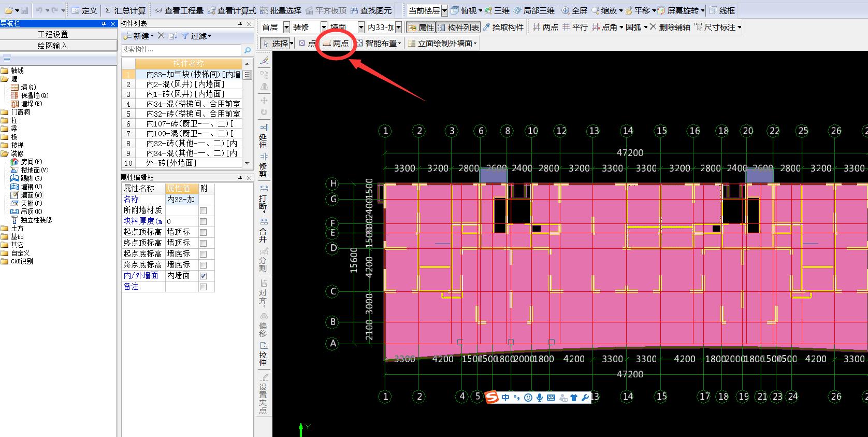The width and height of the screenshot is (868, 437).
Task: Click 删除辅轴 delete auxiliary axis
Action: (670, 27)
